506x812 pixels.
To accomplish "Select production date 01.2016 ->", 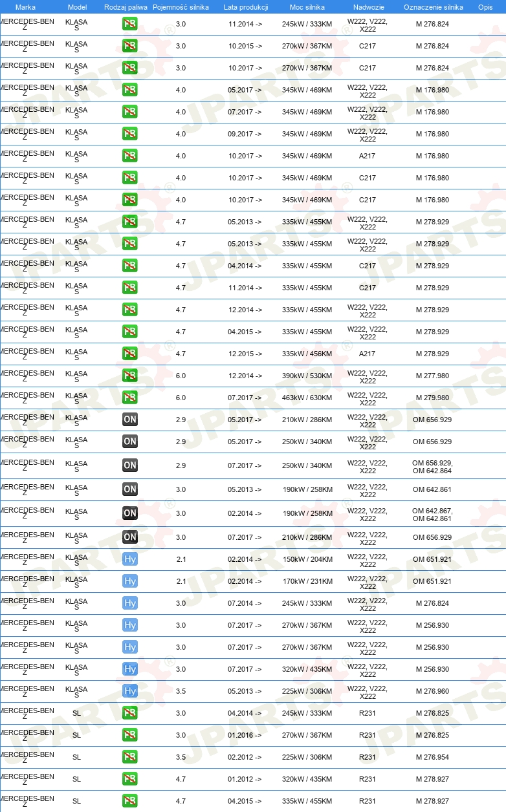I will click(x=245, y=736).
